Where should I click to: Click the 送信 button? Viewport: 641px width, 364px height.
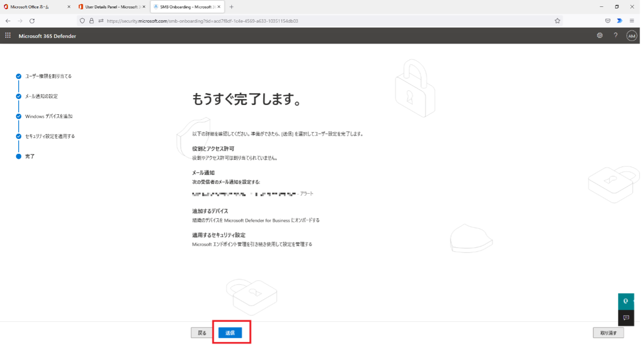click(x=230, y=333)
